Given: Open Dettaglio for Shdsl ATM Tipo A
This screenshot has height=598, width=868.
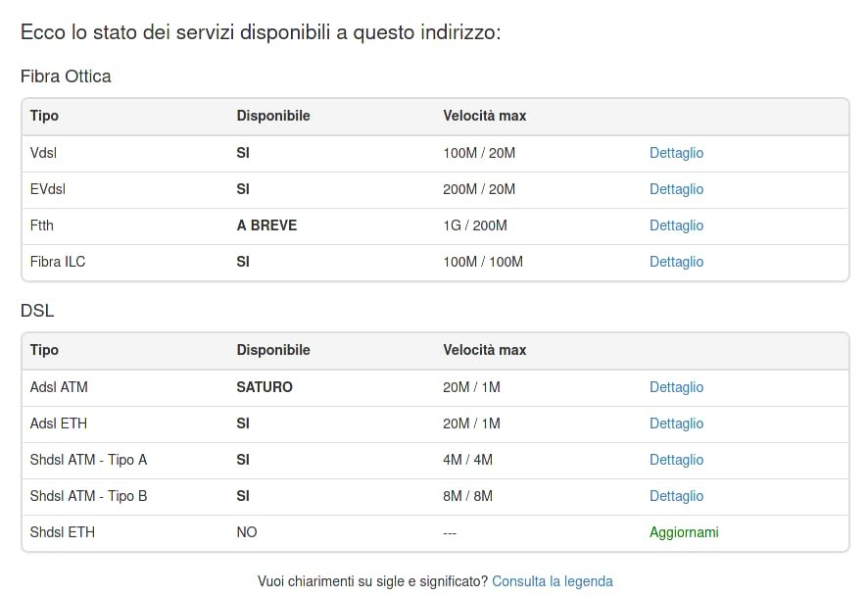Looking at the screenshot, I should pyautogui.click(x=676, y=460).
